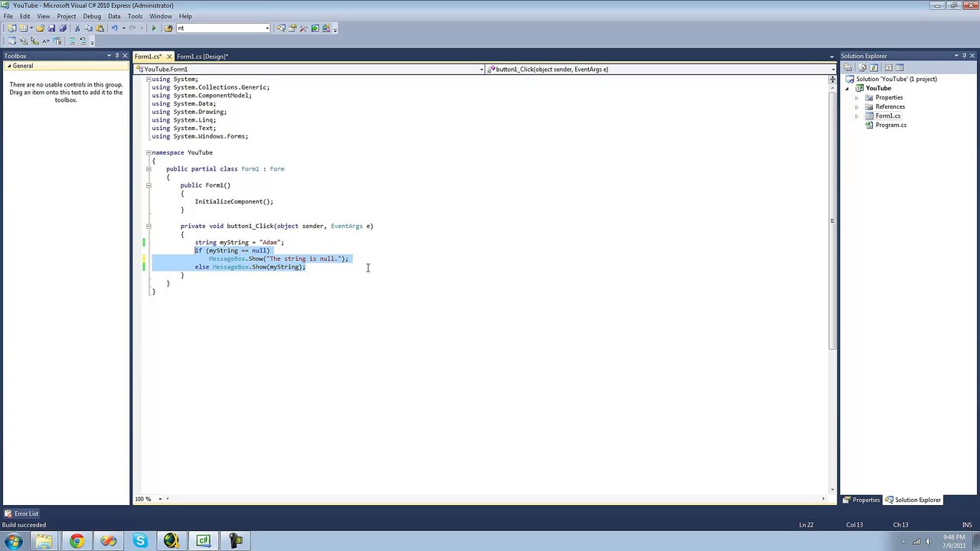Open the File menu
Viewport: 980px width, 551px height.
[x=8, y=16]
